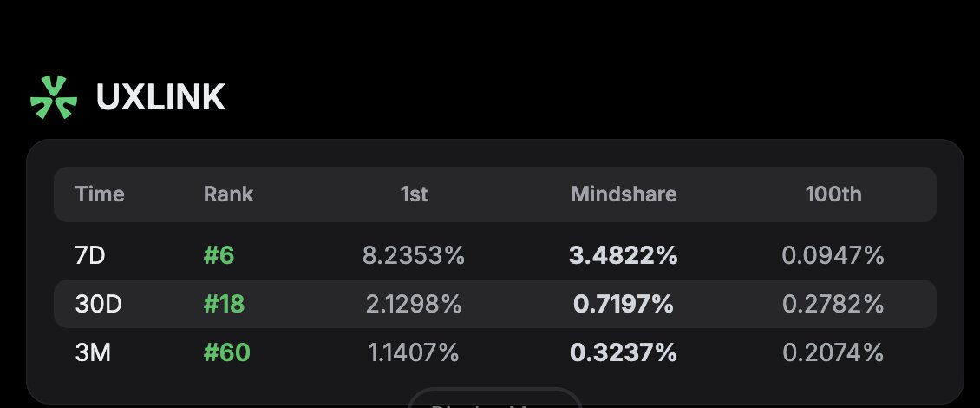Click the 0.3237% mindshare value
980x408 pixels.
pyautogui.click(x=624, y=352)
